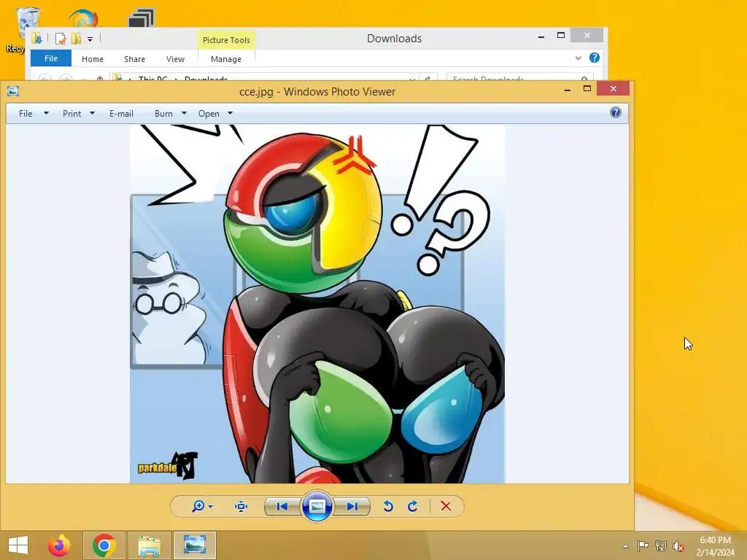747x560 pixels.
Task: Select Manage tab under Picture Tools
Action: coord(226,59)
